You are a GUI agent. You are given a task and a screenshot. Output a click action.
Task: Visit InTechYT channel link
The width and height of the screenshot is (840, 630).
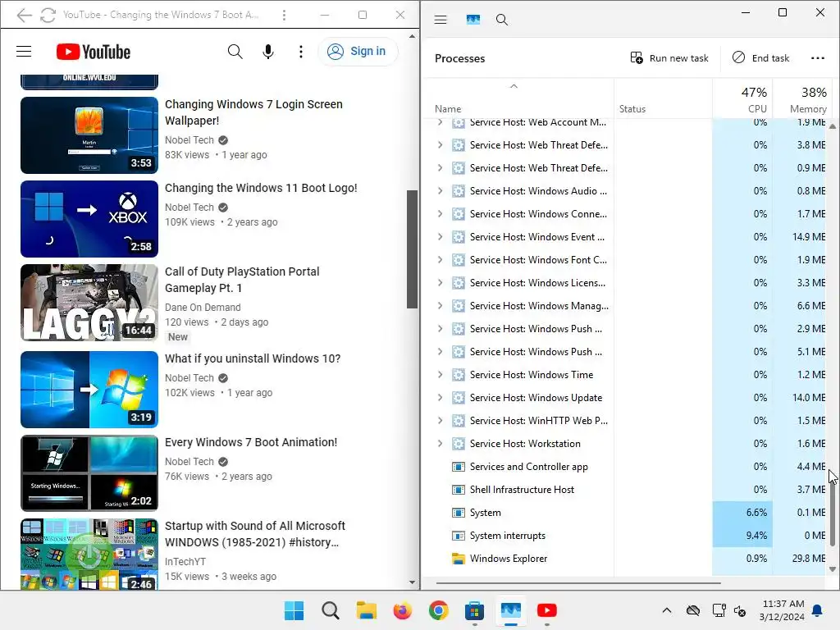[x=185, y=561]
